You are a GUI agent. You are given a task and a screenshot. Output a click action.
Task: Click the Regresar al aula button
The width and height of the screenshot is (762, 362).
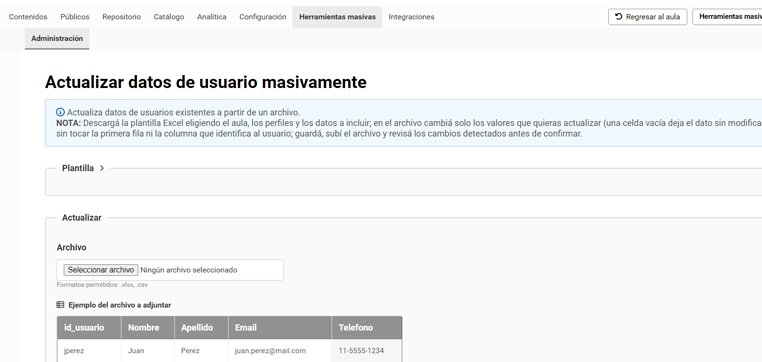tap(647, 17)
